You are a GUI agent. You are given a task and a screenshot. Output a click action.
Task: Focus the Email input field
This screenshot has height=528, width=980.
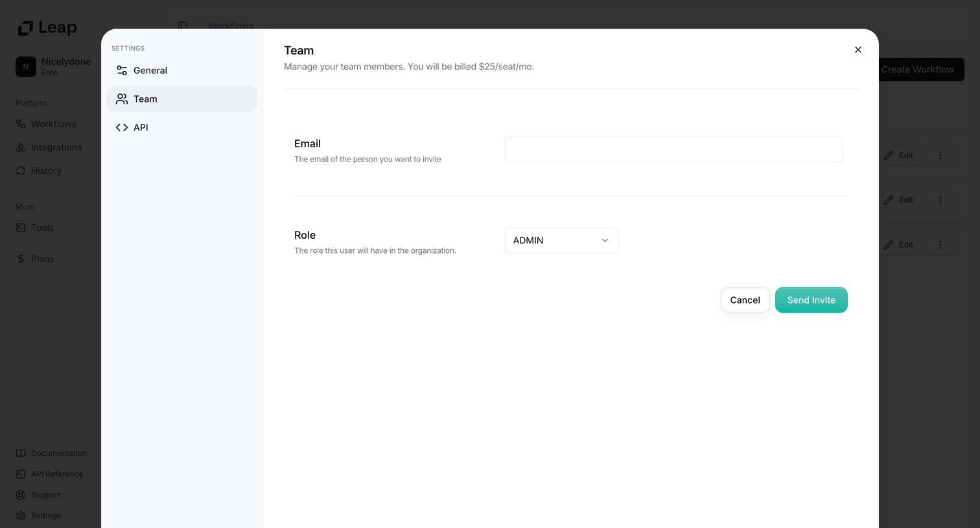[673, 149]
